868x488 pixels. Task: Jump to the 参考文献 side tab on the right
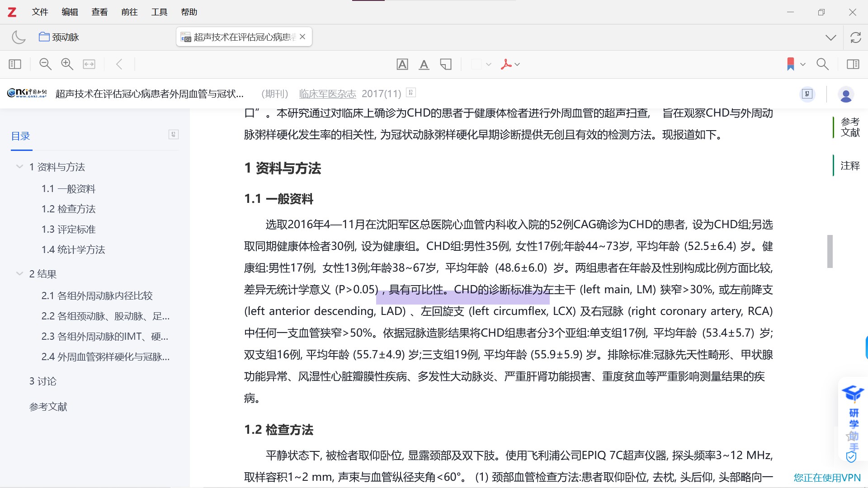(x=850, y=127)
